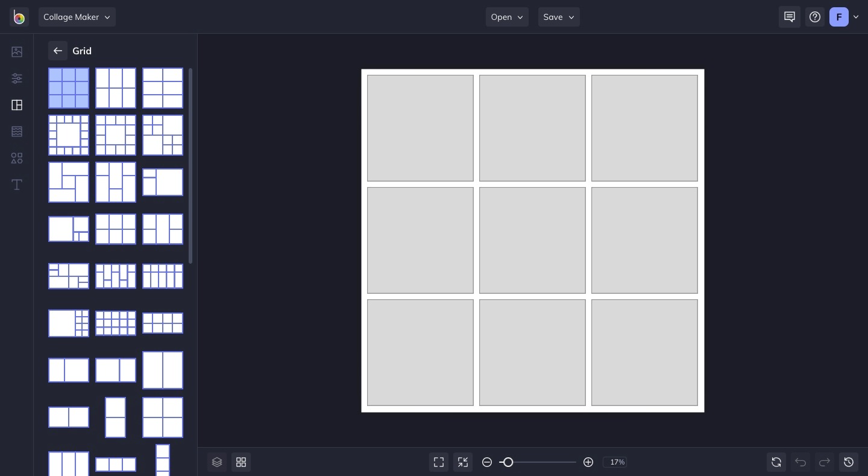Click the grid view icon in bottom bar
Screen dimensions: 868x476
(241, 462)
